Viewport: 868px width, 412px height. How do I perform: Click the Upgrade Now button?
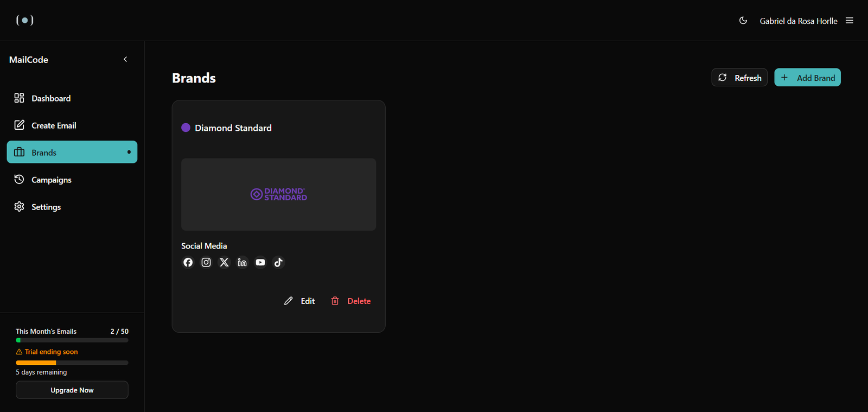[72, 390]
